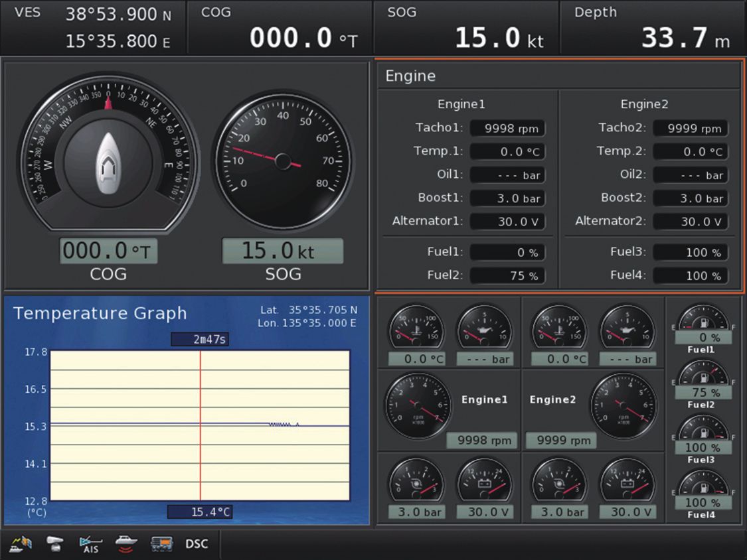This screenshot has height=560, width=747.
Task: Select Lat. 35°35.705 N on temperature graph
Action: point(309,310)
